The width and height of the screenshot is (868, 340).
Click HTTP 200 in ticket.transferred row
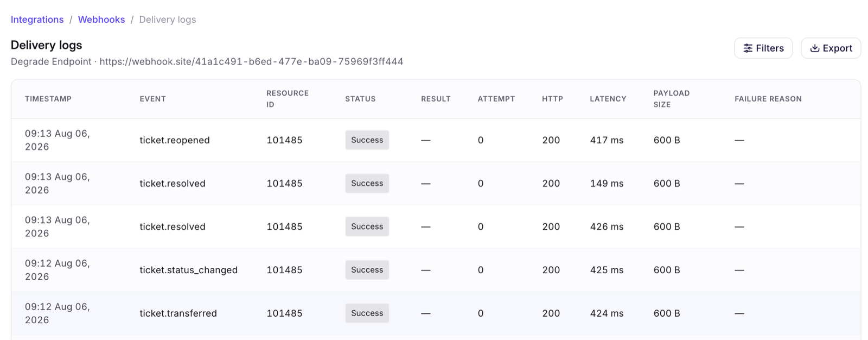tap(551, 313)
